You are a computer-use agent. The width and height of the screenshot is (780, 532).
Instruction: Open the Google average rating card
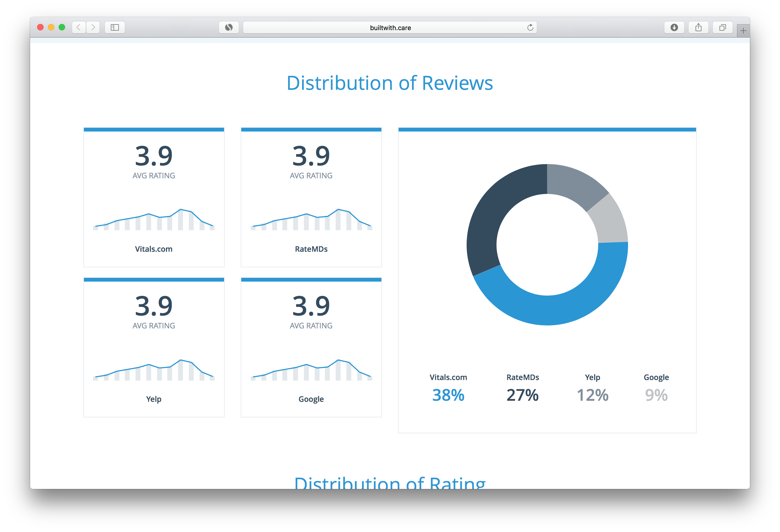coord(311,347)
